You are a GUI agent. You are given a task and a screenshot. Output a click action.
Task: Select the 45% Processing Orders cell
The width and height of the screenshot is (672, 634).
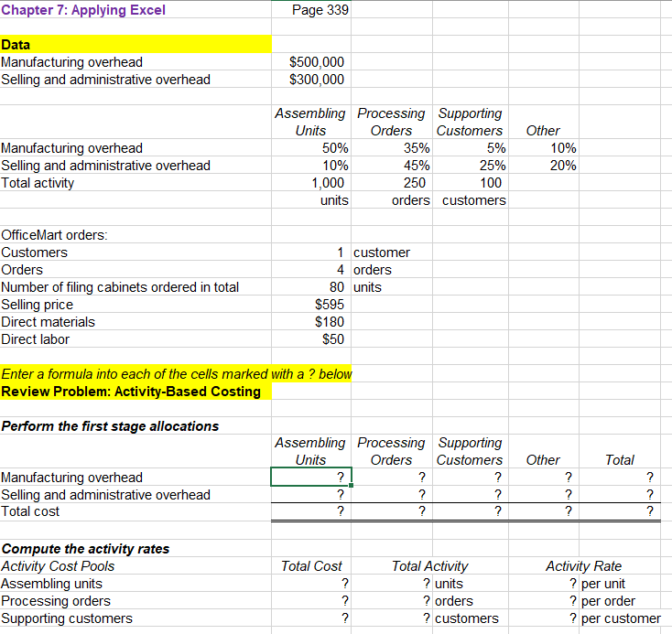[x=392, y=166]
